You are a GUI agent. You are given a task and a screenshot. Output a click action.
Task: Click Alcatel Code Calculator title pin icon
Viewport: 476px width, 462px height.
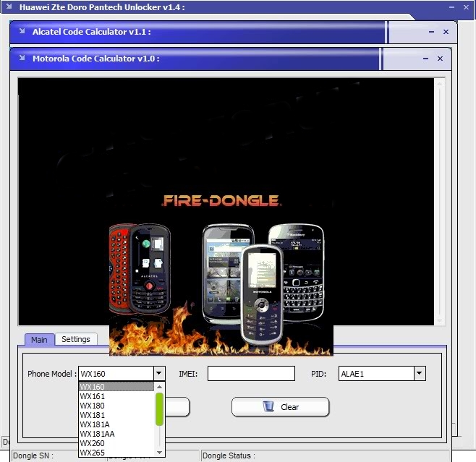click(22, 31)
